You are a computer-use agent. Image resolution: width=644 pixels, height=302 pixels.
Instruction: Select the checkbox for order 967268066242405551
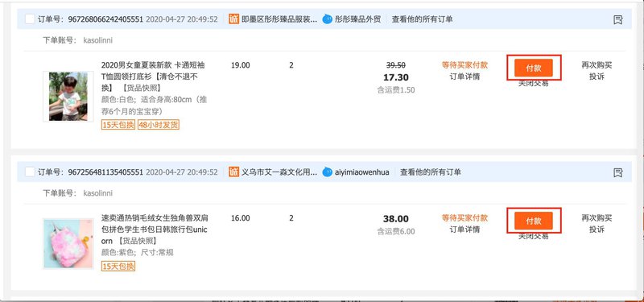click(x=30, y=19)
